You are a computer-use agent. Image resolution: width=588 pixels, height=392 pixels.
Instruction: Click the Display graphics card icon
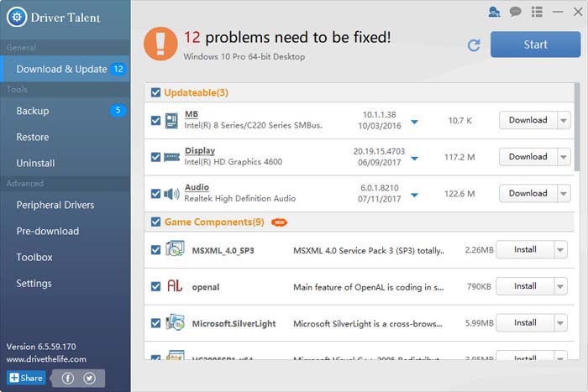(x=171, y=157)
